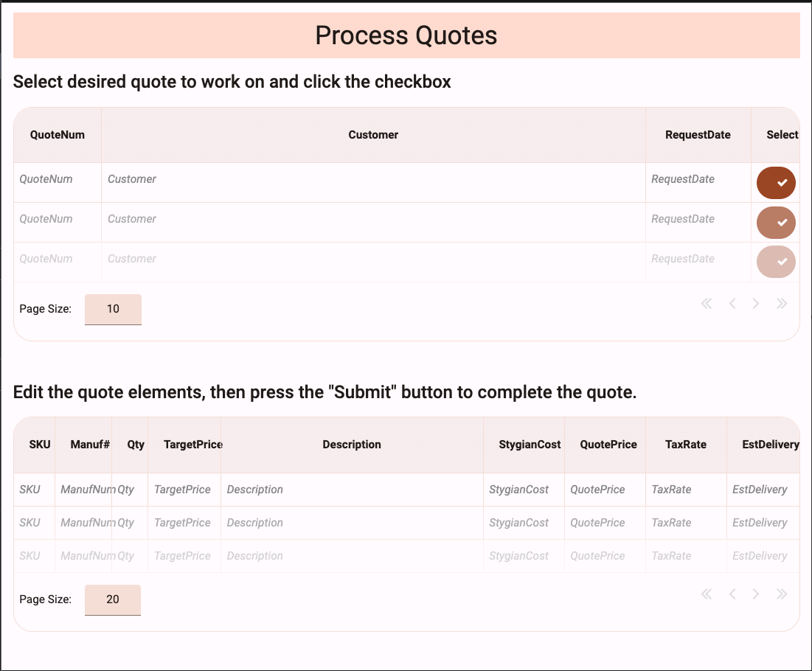Click Customer cell in first quote row

(373, 179)
